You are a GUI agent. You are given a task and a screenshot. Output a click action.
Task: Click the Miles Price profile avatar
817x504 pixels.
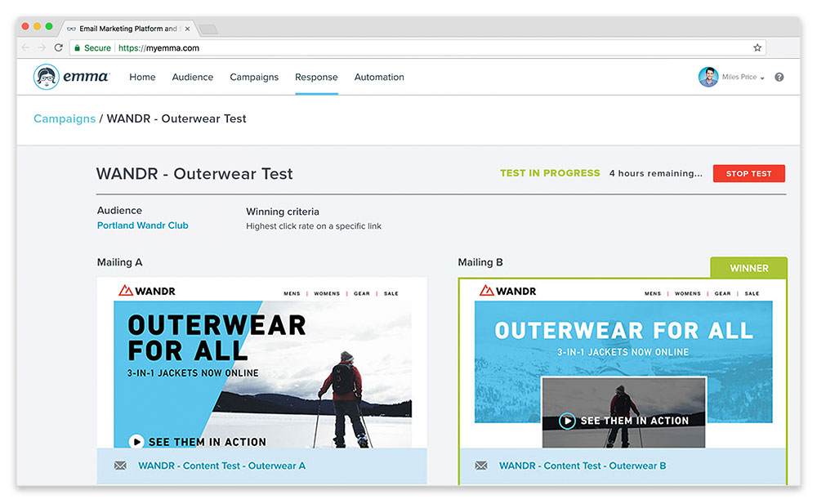tap(708, 77)
